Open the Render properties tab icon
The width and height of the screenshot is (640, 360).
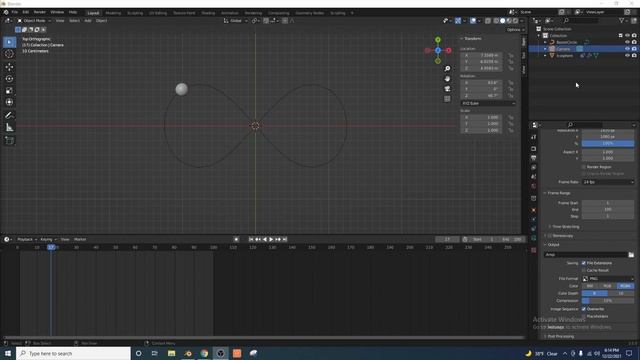pos(533,149)
